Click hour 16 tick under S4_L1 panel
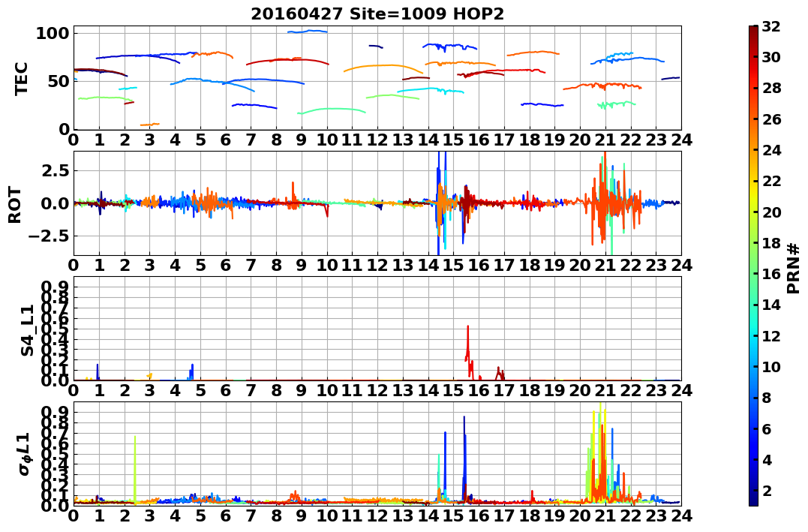Viewport: 808px width, 532px height. 479,390
